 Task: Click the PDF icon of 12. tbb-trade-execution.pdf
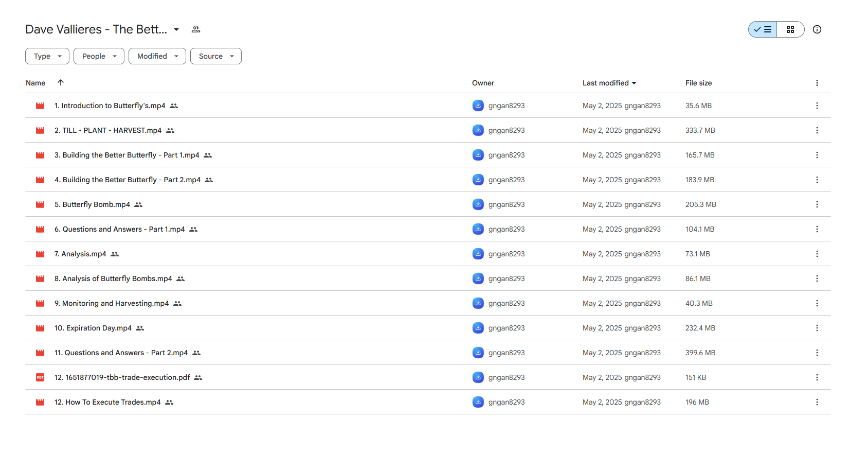tap(40, 377)
